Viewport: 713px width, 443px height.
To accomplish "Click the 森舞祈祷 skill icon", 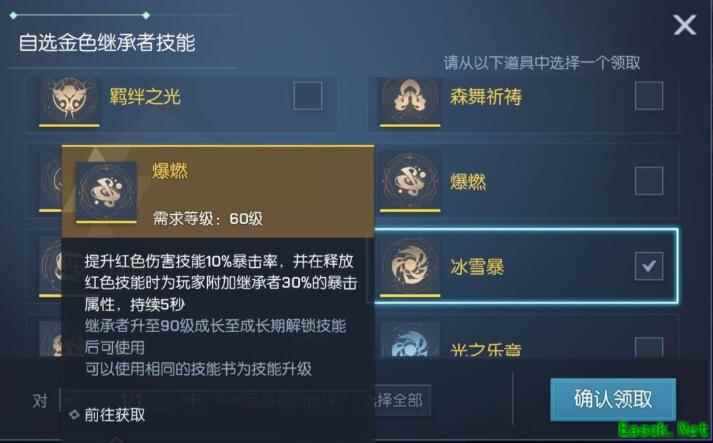I will click(410, 99).
